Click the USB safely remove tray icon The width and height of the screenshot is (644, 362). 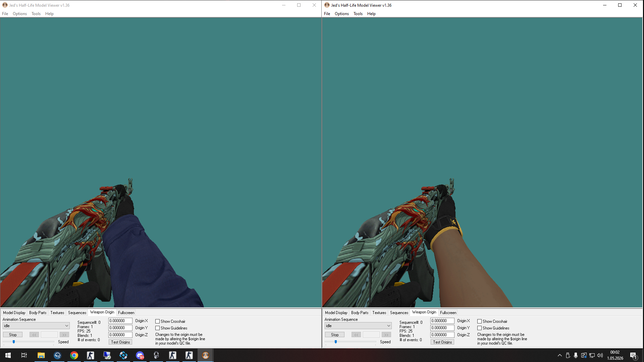568,355
